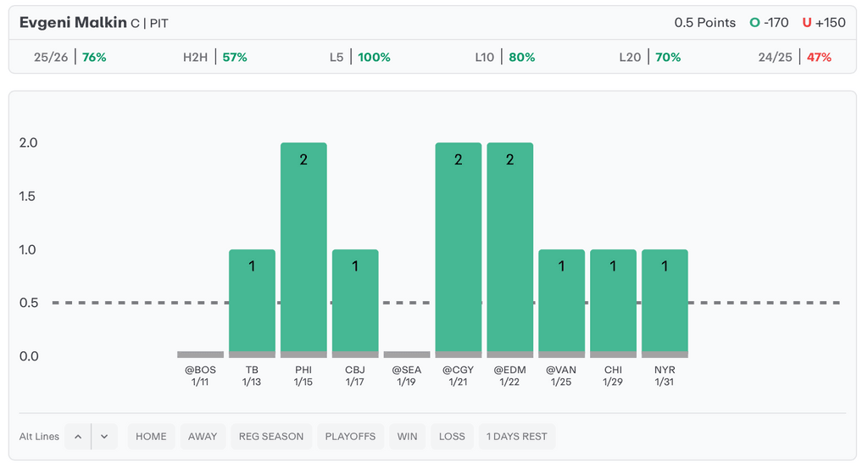This screenshot has width=868, height=469.
Task: Enable the REG SEASON filter
Action: coord(270,437)
